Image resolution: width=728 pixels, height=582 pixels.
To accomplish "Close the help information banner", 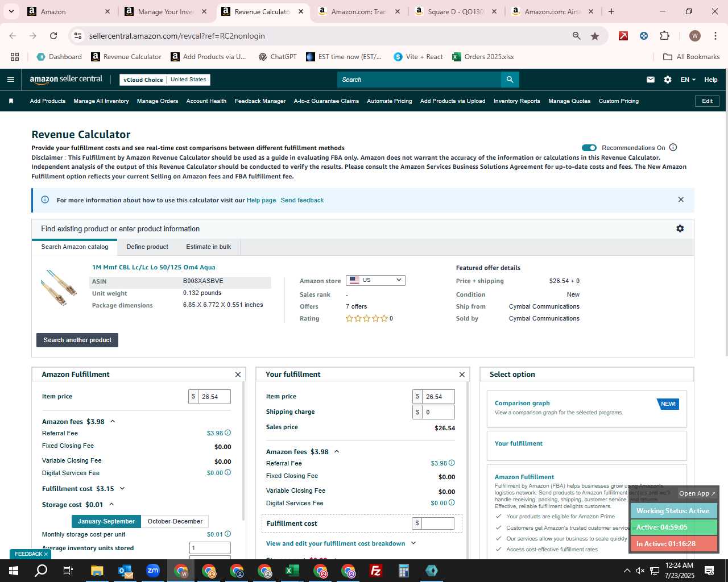I will 681,199.
